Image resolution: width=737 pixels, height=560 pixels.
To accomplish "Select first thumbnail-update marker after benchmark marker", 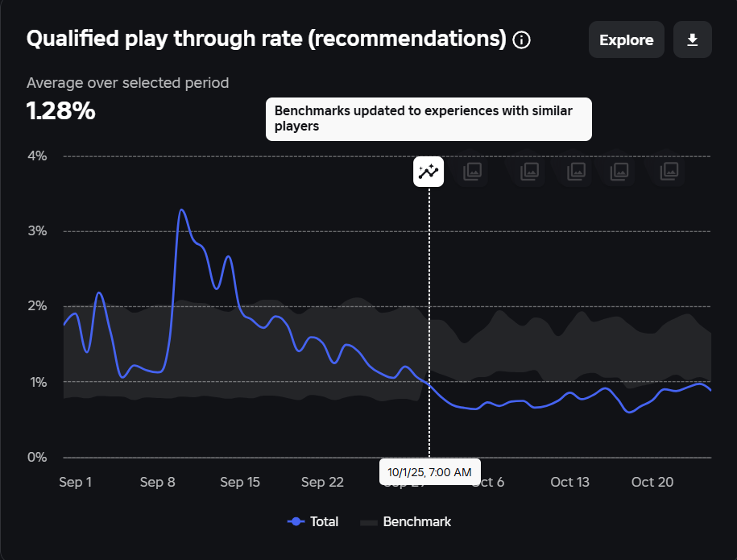I will 472,172.
